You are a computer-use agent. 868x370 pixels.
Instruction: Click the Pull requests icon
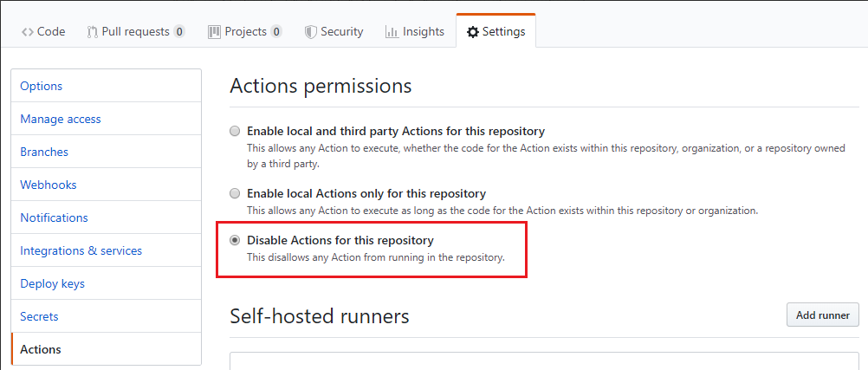tap(93, 31)
